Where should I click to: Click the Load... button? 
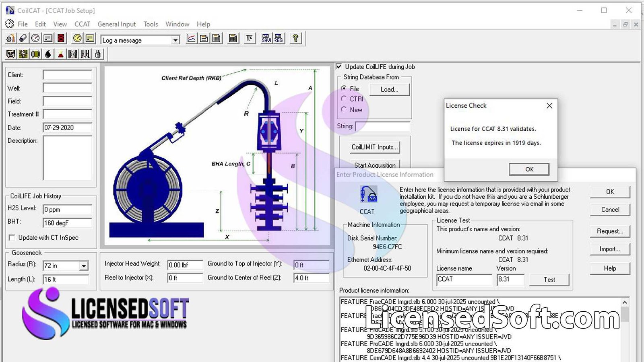(x=390, y=89)
